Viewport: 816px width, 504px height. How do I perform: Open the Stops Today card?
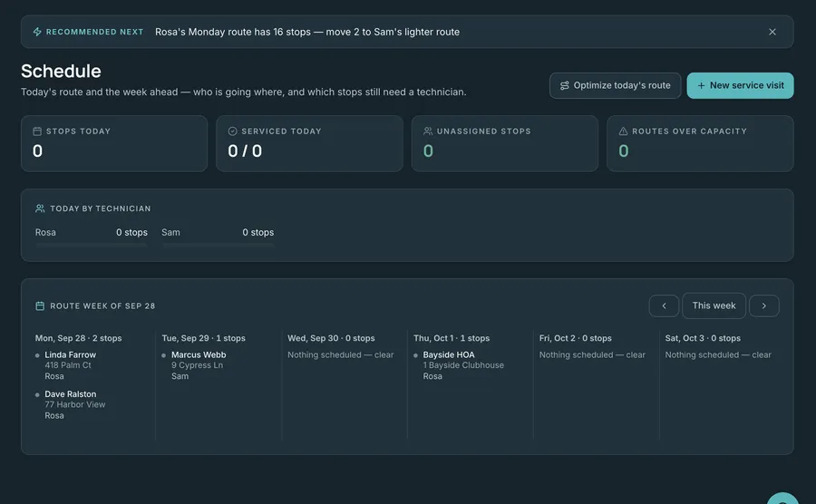[114, 143]
